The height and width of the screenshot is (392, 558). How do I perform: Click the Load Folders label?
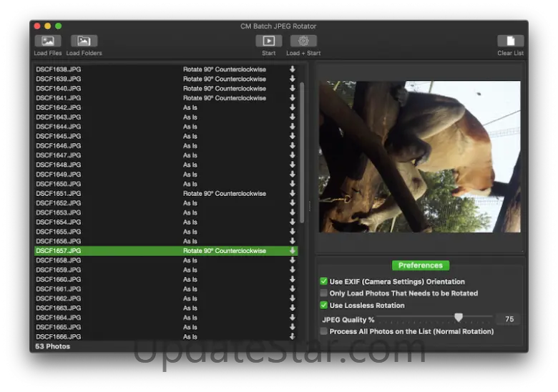(x=84, y=53)
